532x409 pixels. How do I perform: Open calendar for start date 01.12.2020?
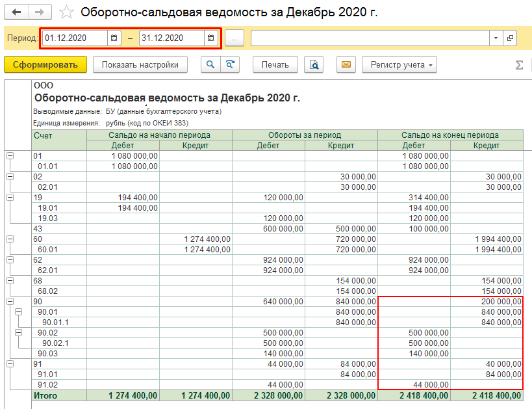[114, 38]
